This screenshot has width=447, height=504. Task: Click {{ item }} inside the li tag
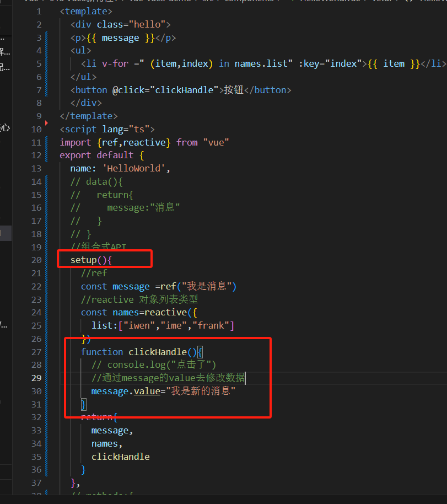(x=394, y=64)
